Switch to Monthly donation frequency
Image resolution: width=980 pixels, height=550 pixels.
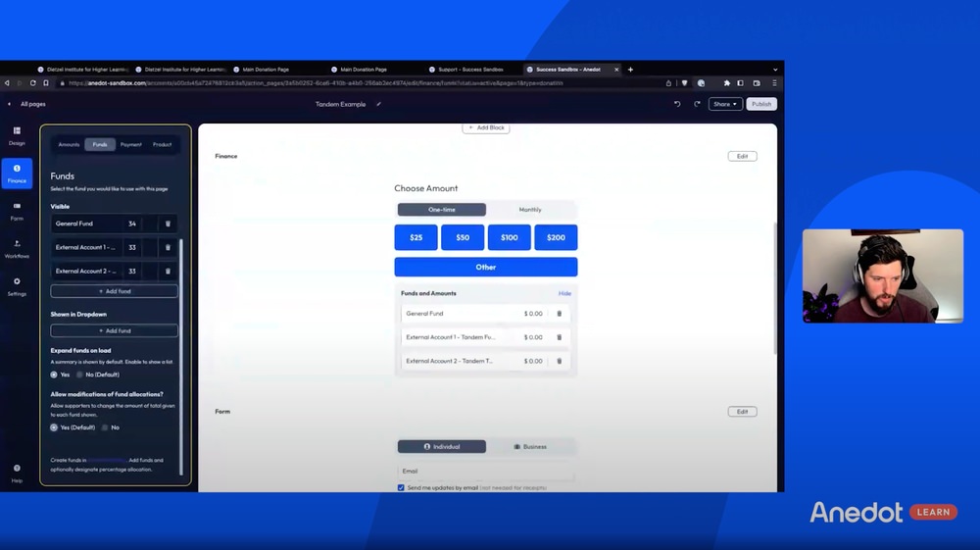[530, 210]
